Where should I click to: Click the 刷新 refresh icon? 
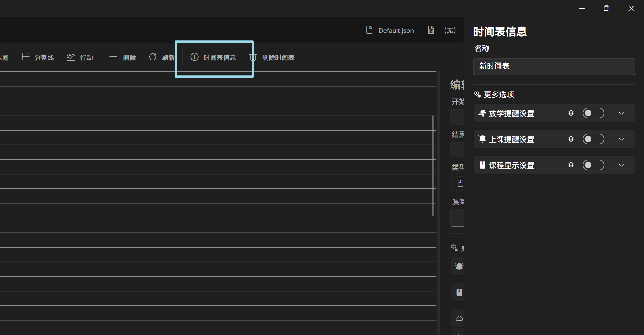[x=153, y=57]
